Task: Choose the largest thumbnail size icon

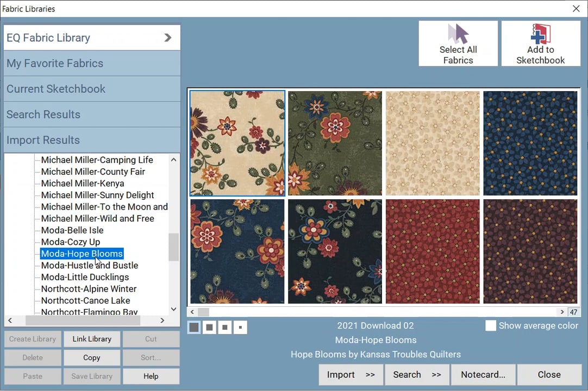Action: [194, 327]
